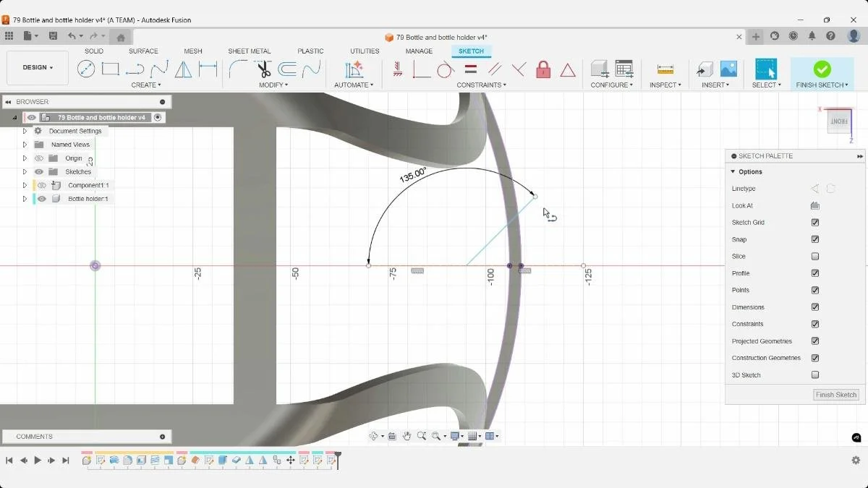Click the FRONT face of the view cube
Screen dimensions: 868x488
(x=838, y=122)
